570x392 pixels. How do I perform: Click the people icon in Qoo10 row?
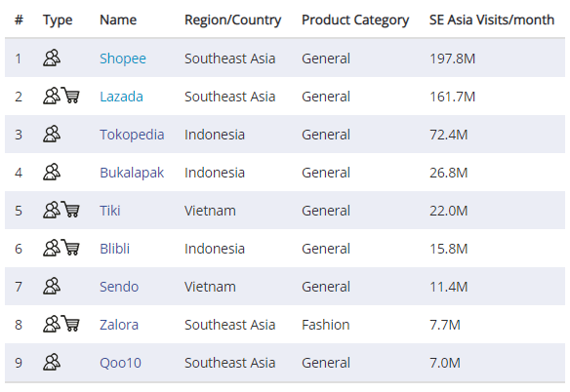coord(52,362)
